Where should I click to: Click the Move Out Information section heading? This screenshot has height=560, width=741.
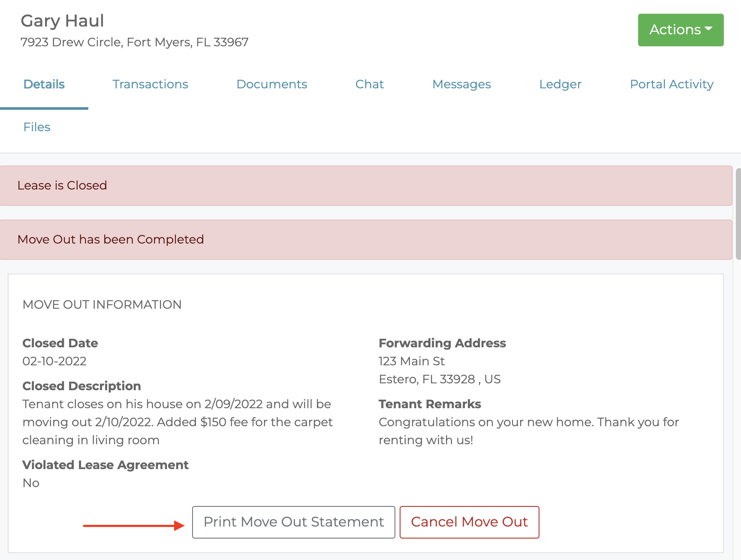102,304
